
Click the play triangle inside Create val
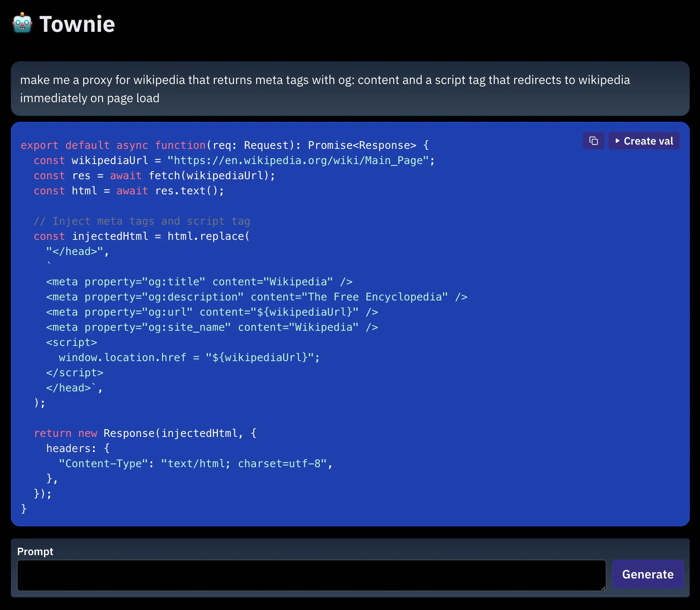(x=618, y=141)
